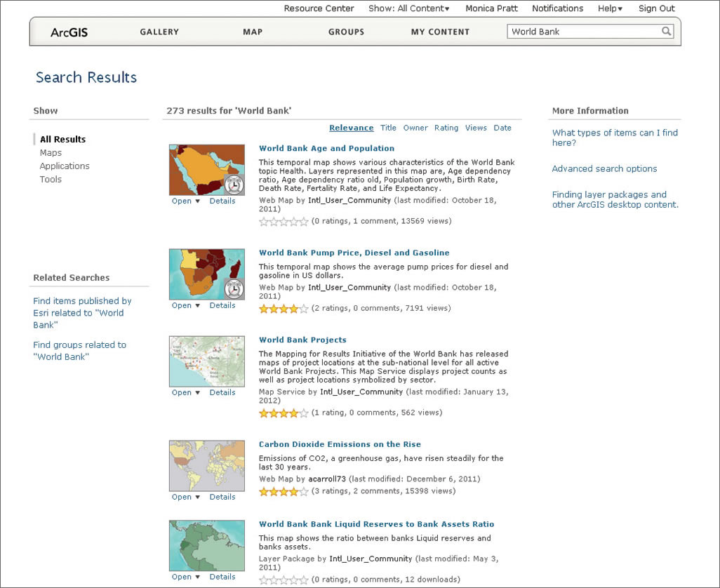Click owner acarroll73 link
The image size is (720, 588).
[326, 479]
